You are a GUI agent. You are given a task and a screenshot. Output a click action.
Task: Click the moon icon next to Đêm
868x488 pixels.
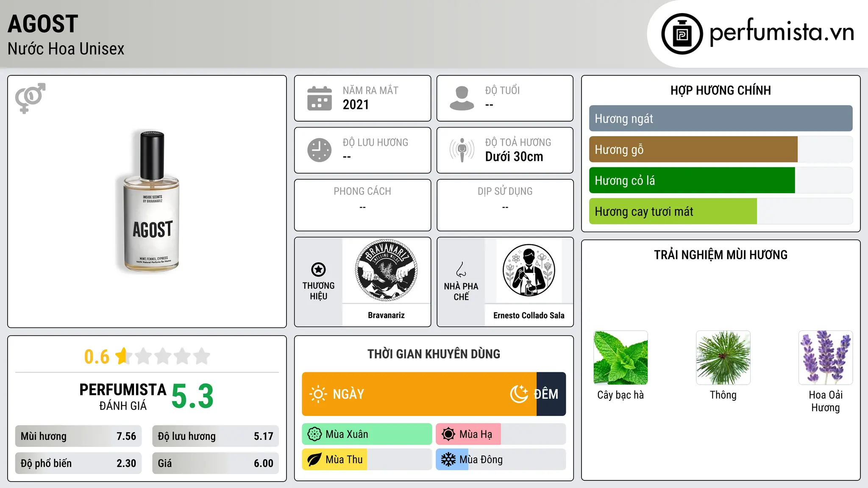(x=519, y=394)
